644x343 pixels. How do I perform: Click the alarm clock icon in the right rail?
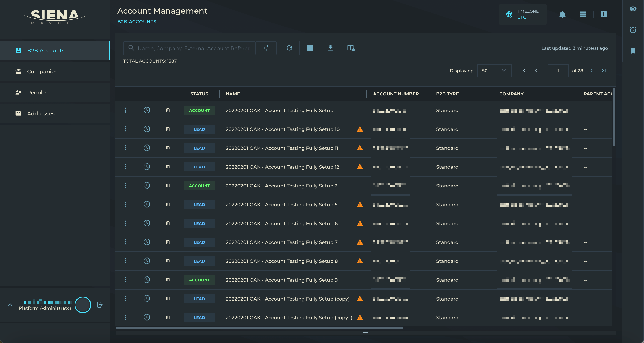633,30
